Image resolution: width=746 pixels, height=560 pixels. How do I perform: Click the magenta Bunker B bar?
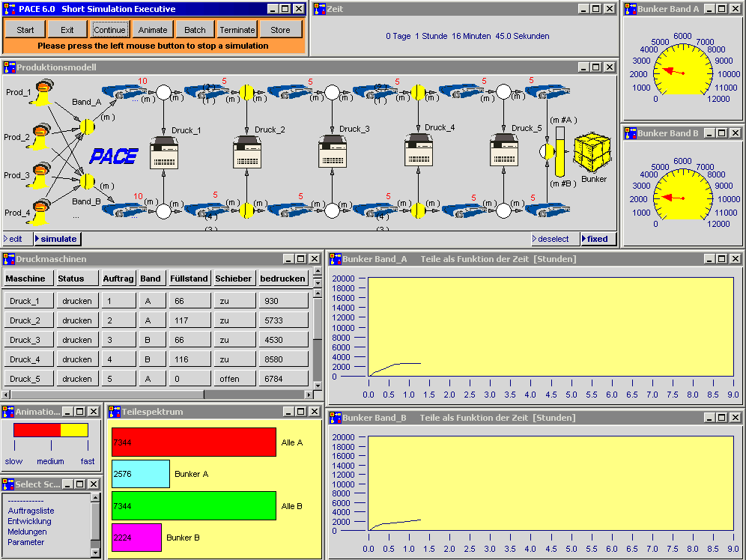pos(136,538)
